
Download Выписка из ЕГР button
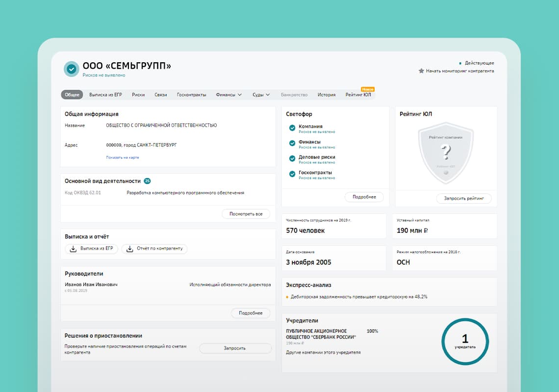pyautogui.click(x=91, y=249)
